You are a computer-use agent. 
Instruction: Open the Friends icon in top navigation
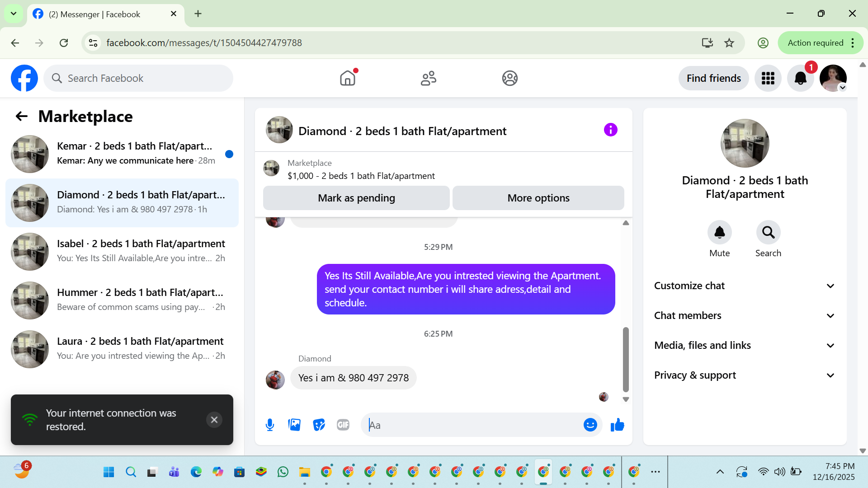[x=429, y=78]
